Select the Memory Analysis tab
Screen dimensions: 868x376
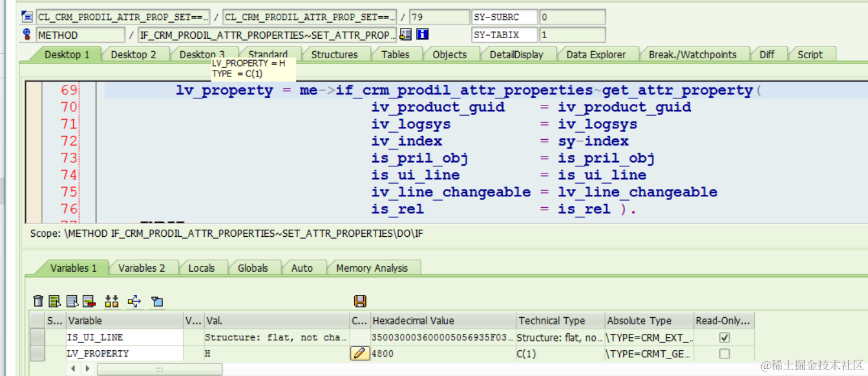point(372,268)
